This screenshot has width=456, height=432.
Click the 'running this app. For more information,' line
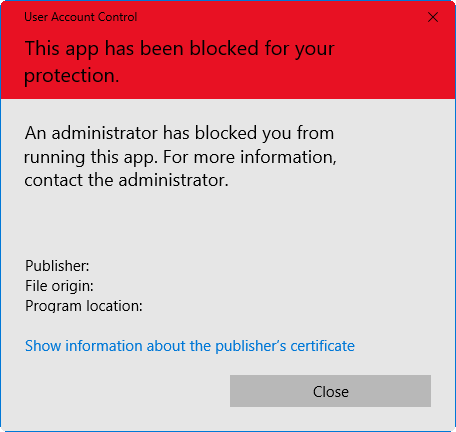(x=180, y=157)
